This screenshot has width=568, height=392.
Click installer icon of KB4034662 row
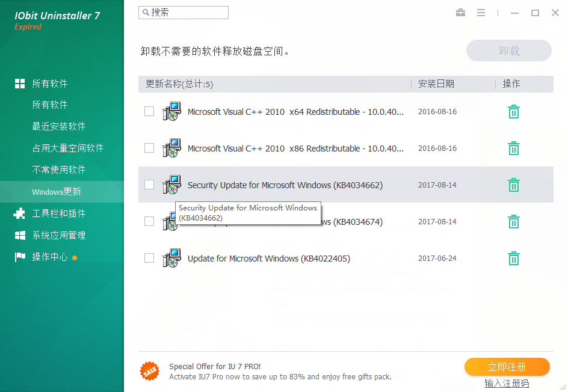tap(171, 185)
